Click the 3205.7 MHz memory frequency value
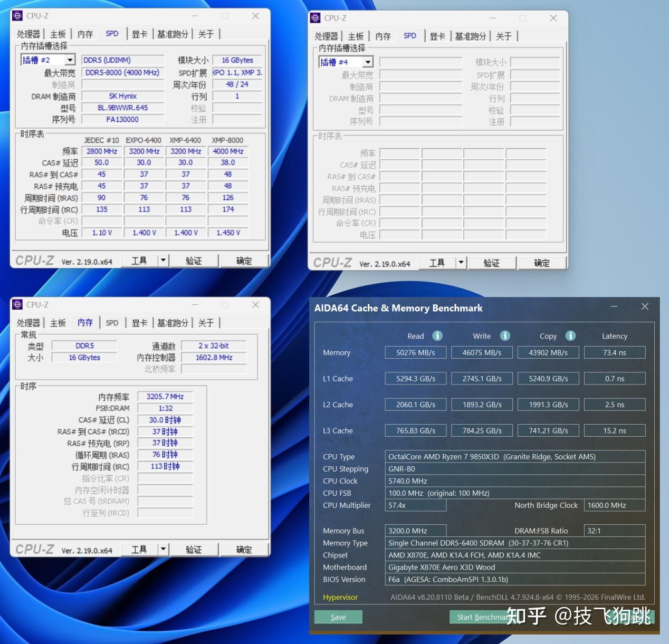The width and height of the screenshot is (669, 644). pos(165,397)
